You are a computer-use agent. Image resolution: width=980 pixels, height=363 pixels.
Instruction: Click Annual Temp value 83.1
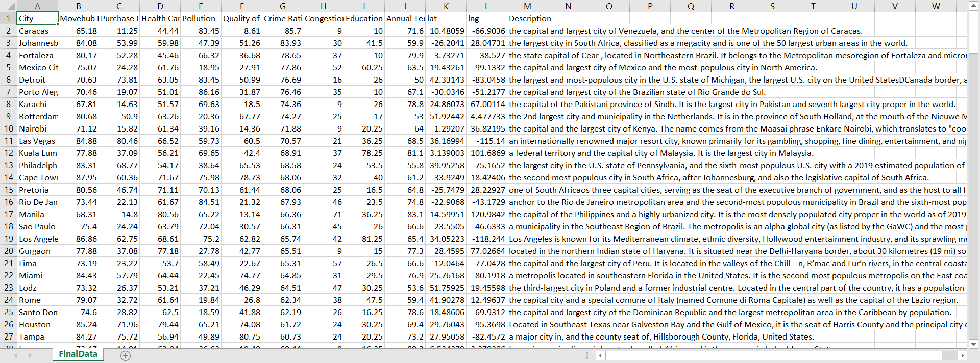coord(405,214)
